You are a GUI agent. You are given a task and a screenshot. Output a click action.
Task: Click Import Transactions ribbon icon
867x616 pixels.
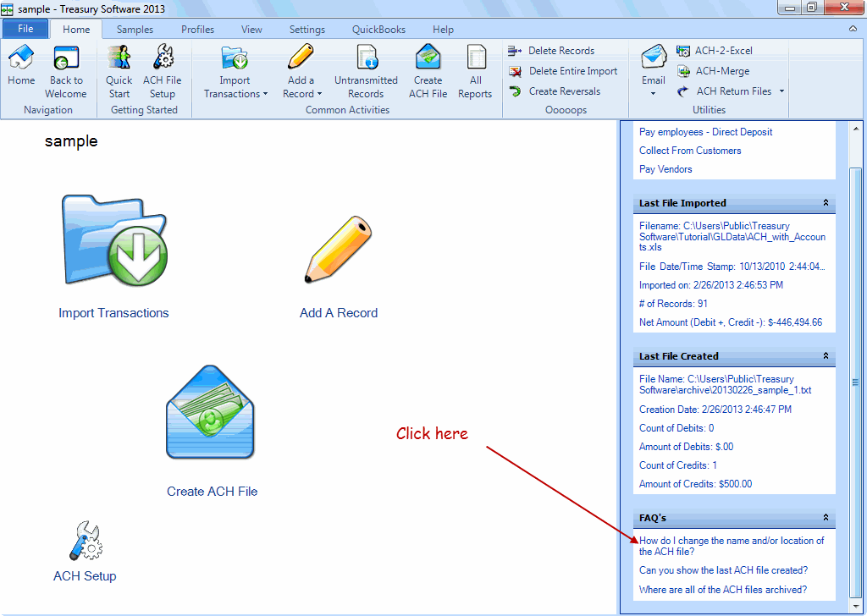pos(235,58)
